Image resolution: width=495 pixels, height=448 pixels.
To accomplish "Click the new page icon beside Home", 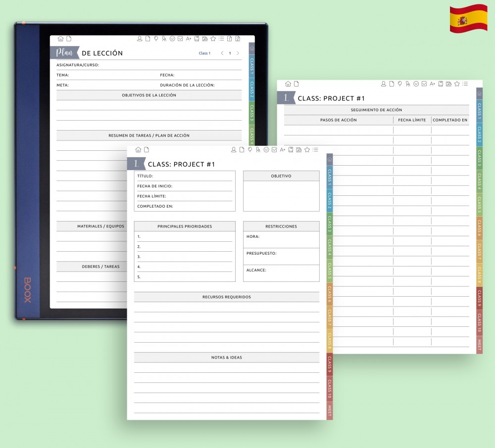I will pyautogui.click(x=147, y=149).
